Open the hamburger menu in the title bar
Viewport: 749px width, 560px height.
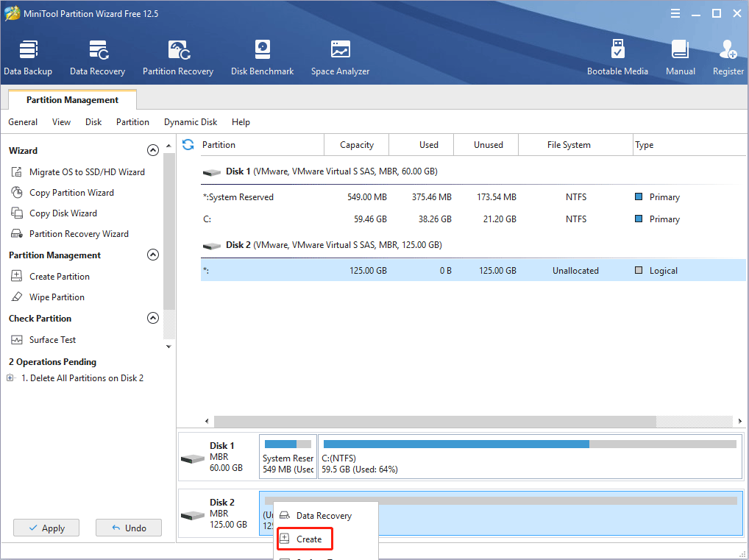(x=675, y=13)
